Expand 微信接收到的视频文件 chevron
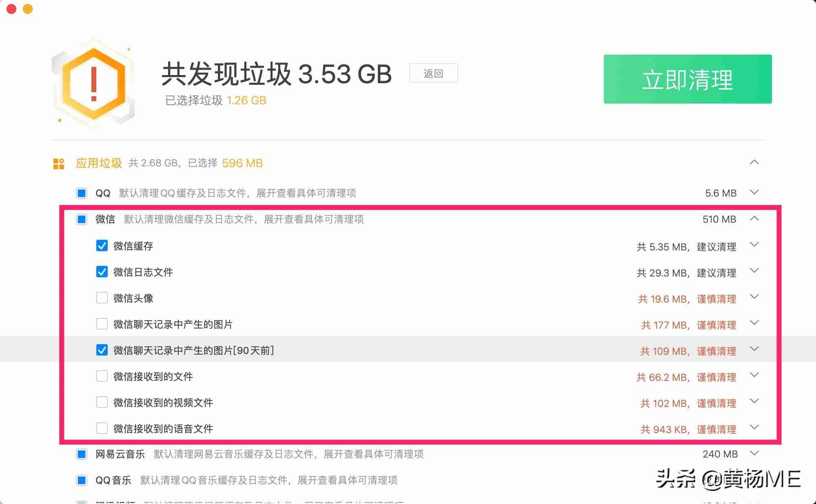 pyautogui.click(x=754, y=401)
